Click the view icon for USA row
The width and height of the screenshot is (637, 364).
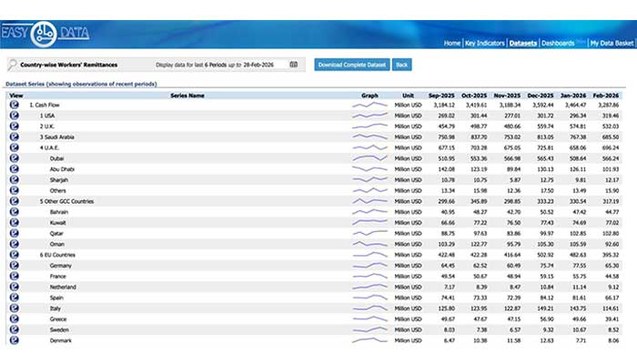(14, 116)
